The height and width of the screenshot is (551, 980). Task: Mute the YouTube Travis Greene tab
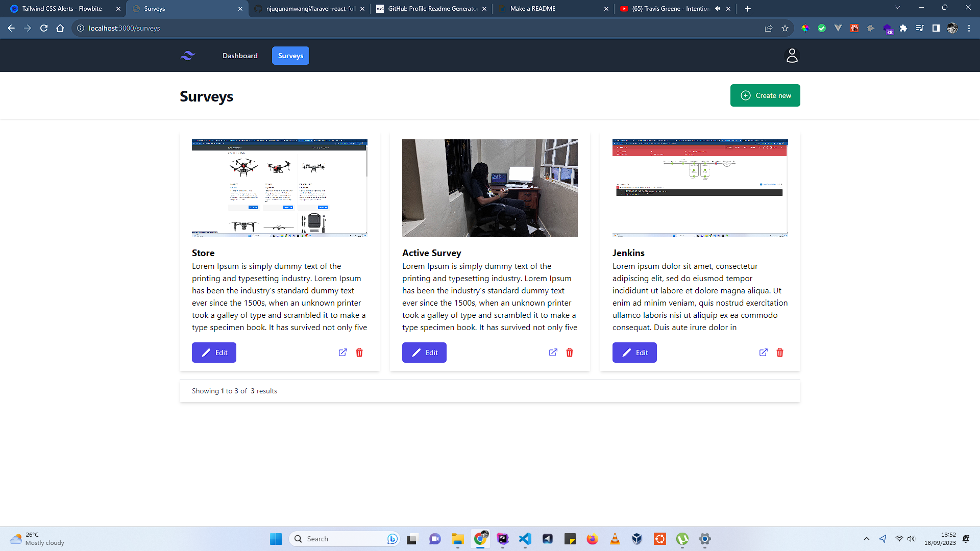(717, 9)
